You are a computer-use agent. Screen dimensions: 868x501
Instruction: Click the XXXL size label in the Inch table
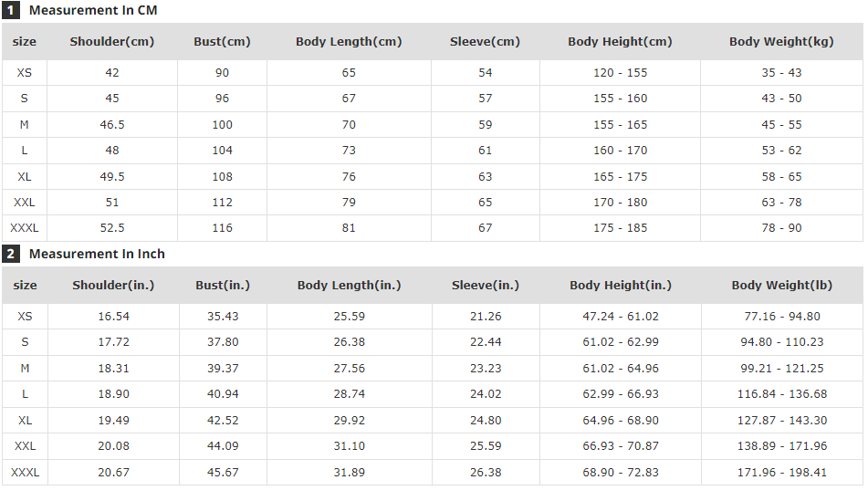pyautogui.click(x=25, y=473)
